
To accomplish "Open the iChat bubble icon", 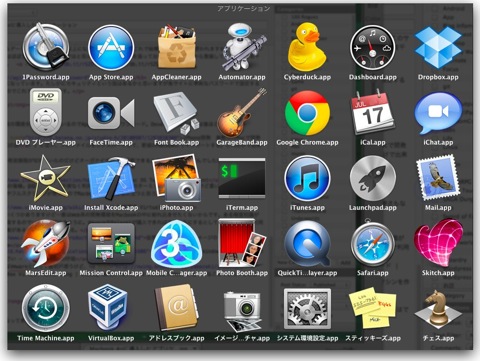I will tap(438, 113).
